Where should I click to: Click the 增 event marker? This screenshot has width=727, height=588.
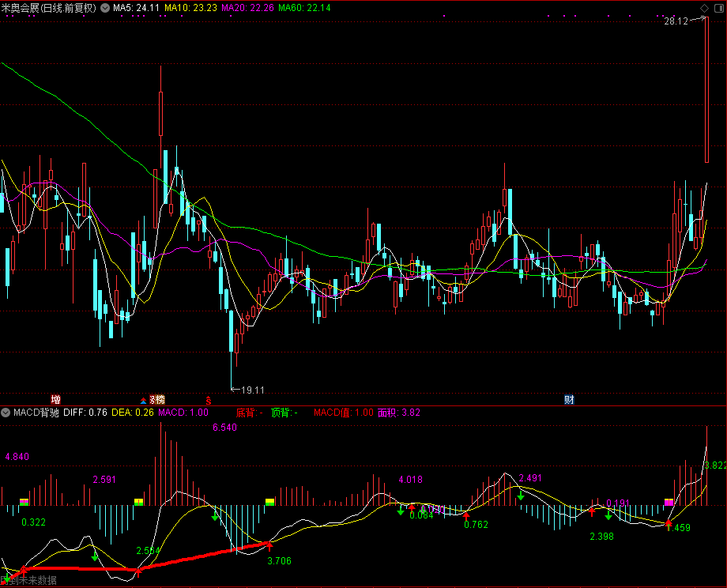coord(55,399)
